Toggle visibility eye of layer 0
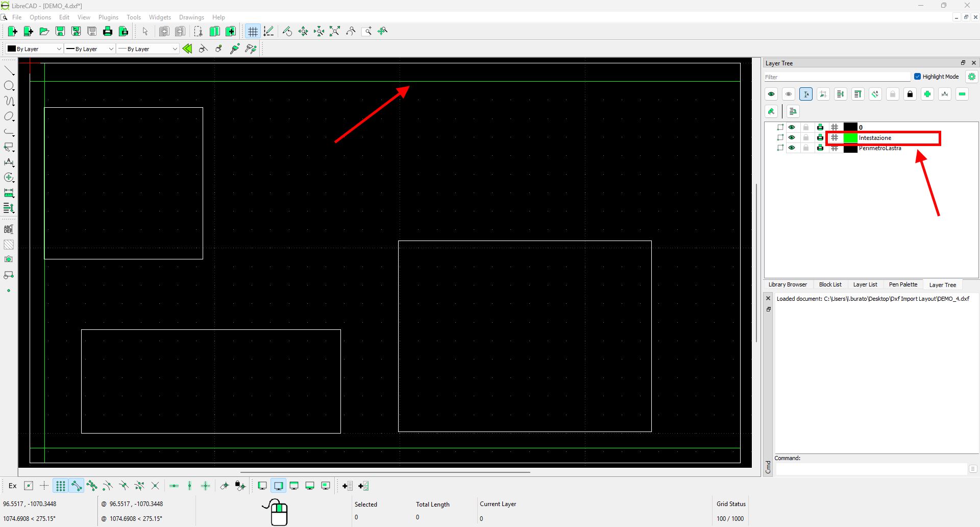Viewport: 980px width, 527px height. tap(792, 127)
